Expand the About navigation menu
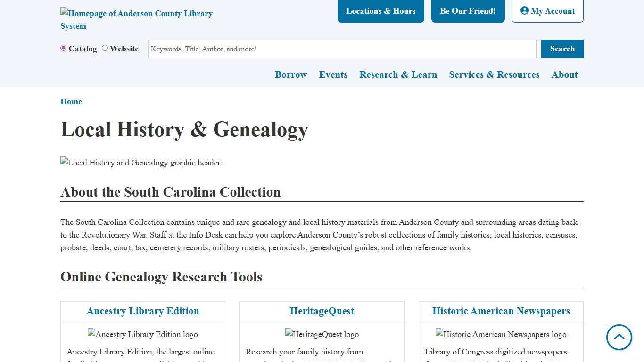Viewport: 644px width, 362px height. [x=564, y=74]
